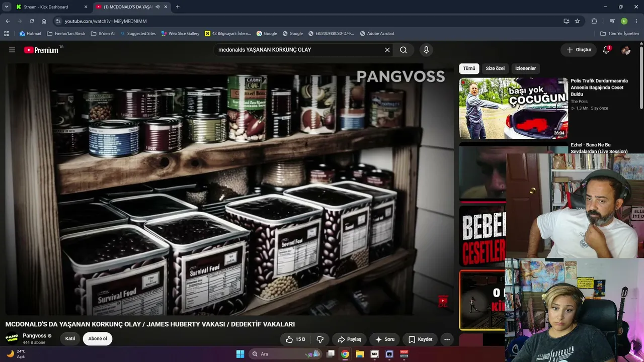Open the Hotmail bookmark

tap(30, 34)
